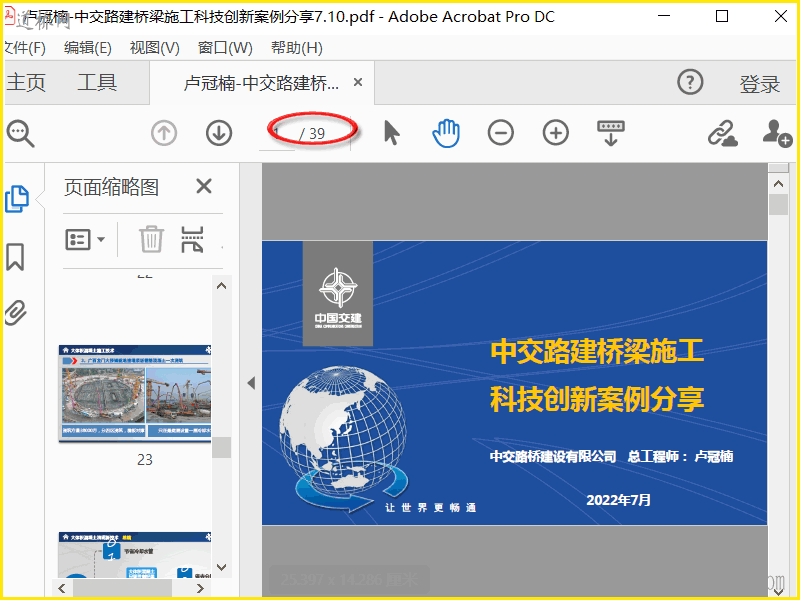This screenshot has height=600, width=800.
Task: Close the 页面缩略图 panel
Action: tap(204, 186)
